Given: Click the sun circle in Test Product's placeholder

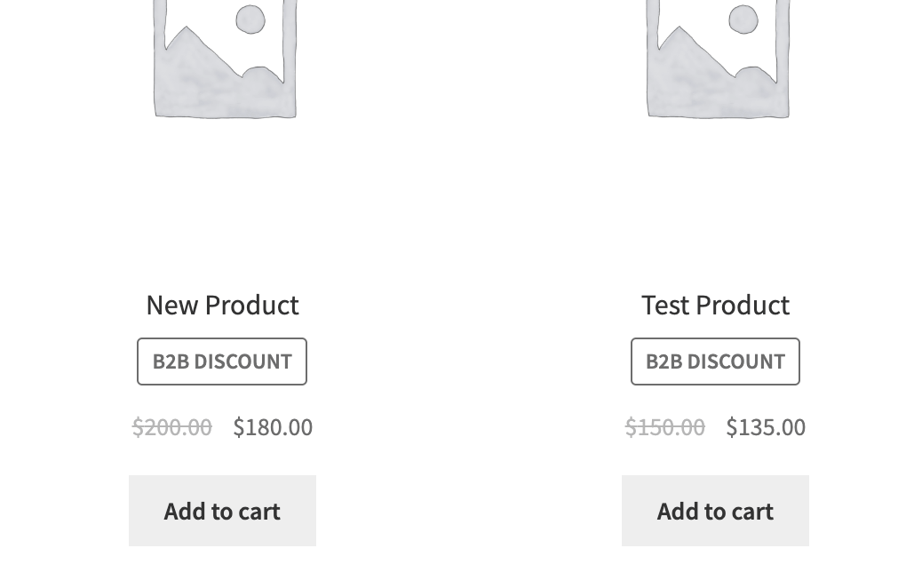Looking at the screenshot, I should pyautogui.click(x=743, y=20).
